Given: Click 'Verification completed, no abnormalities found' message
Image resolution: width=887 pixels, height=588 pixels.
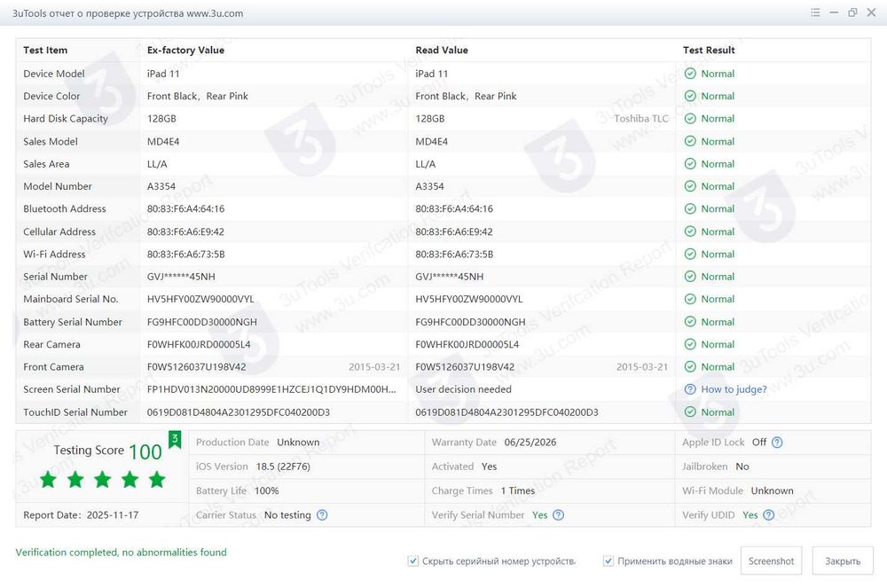Looking at the screenshot, I should coord(121,552).
